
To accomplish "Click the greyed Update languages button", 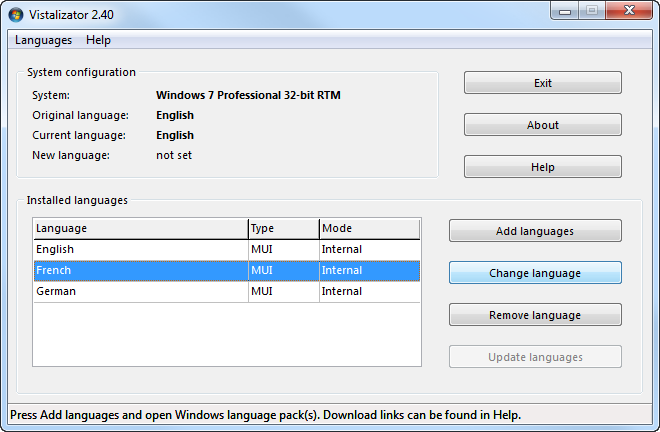I will tap(535, 357).
